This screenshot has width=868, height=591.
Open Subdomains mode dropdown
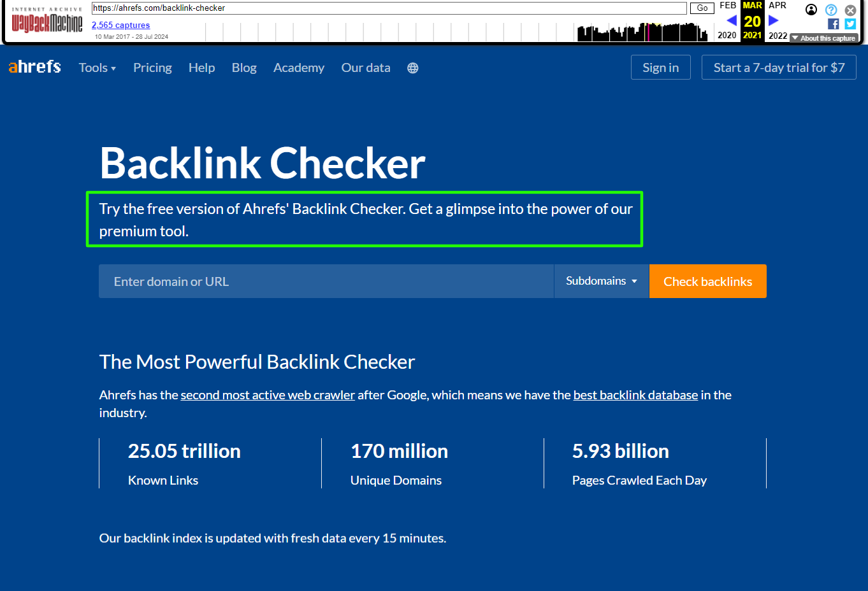[602, 281]
